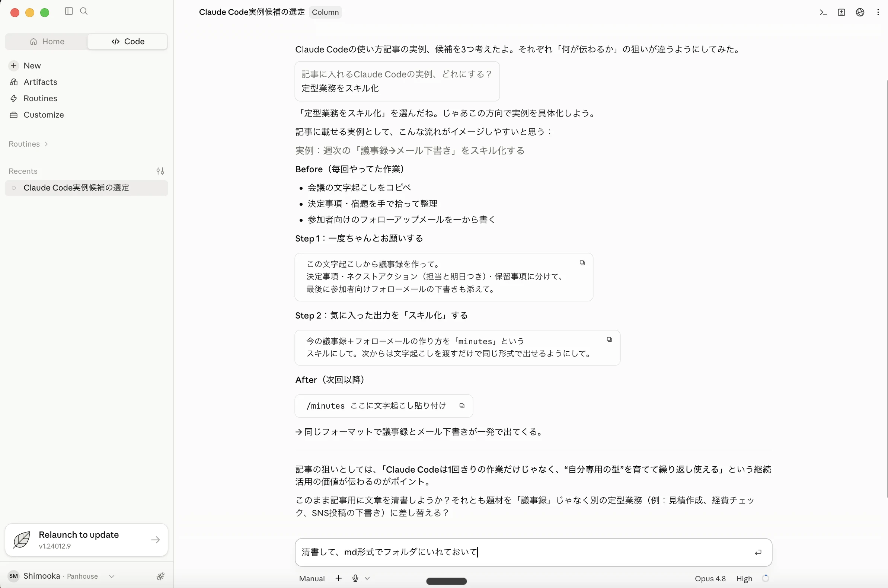This screenshot has height=588, width=888.
Task: Click the SM avatar badge
Action: coord(13,576)
